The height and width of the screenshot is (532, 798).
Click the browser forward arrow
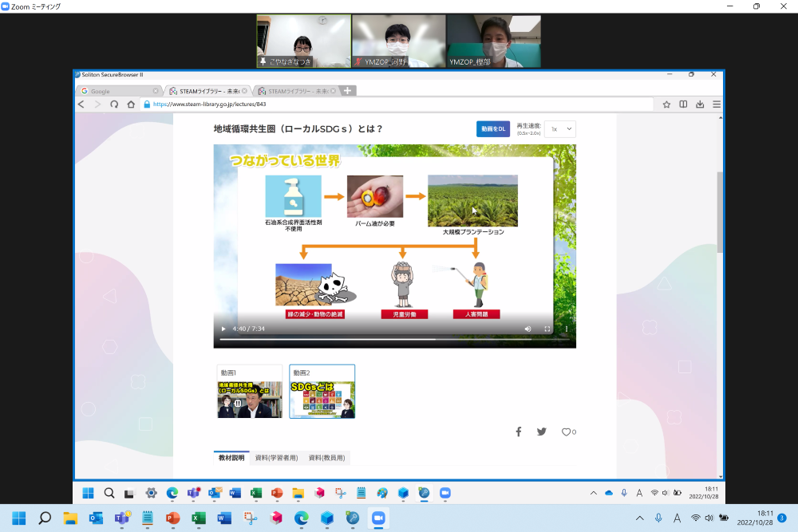97,104
